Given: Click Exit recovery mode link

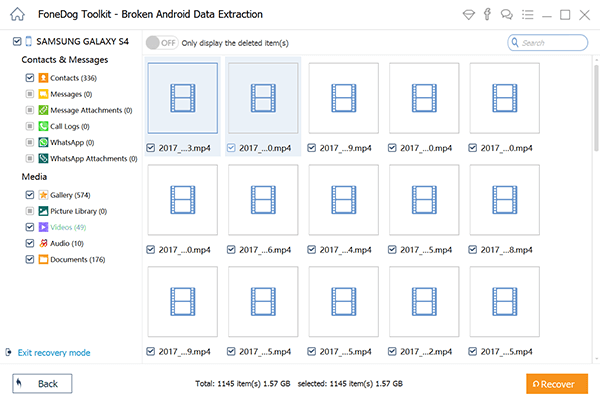Looking at the screenshot, I should (54, 353).
